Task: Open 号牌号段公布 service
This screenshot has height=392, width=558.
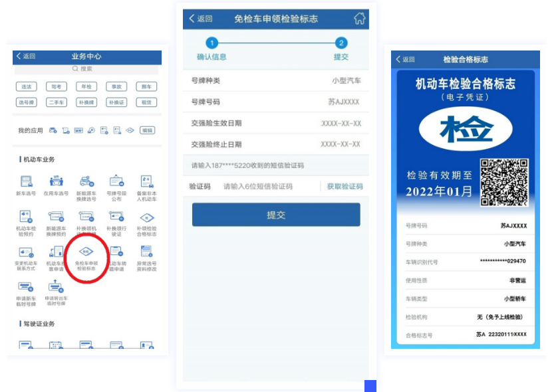Action: 116,188
